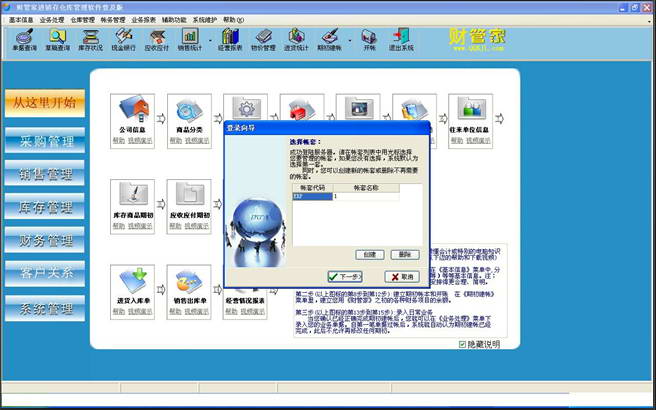Click the 帐套代码 column header
Screen dimensions: 656x410
[x=313, y=188]
